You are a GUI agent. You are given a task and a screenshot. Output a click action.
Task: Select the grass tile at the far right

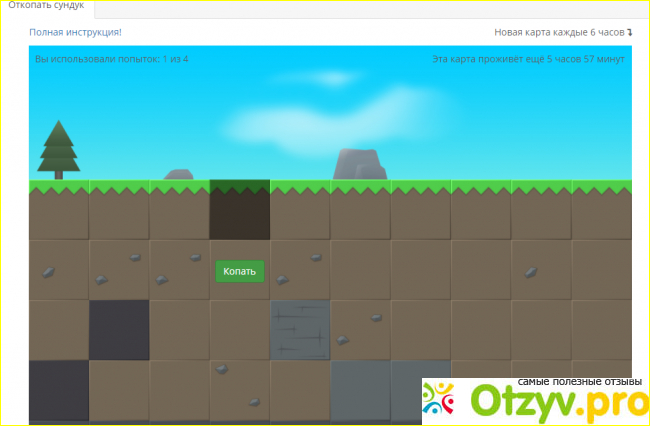point(602,209)
